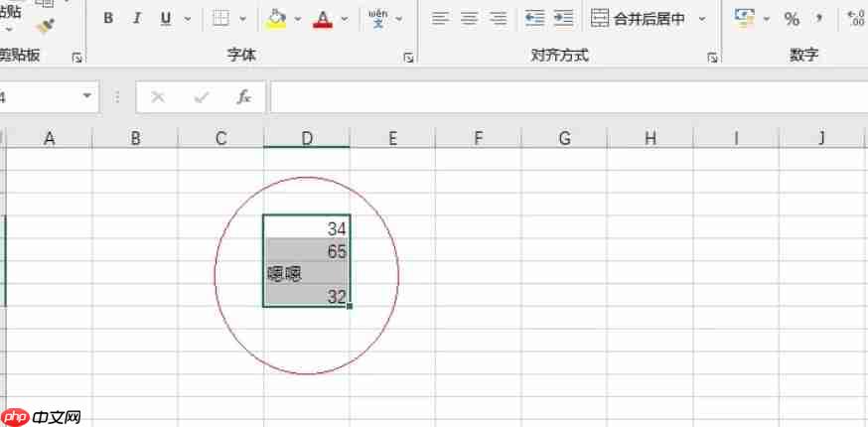The image size is (868, 427).
Task: Select column E header
Action: point(392,138)
